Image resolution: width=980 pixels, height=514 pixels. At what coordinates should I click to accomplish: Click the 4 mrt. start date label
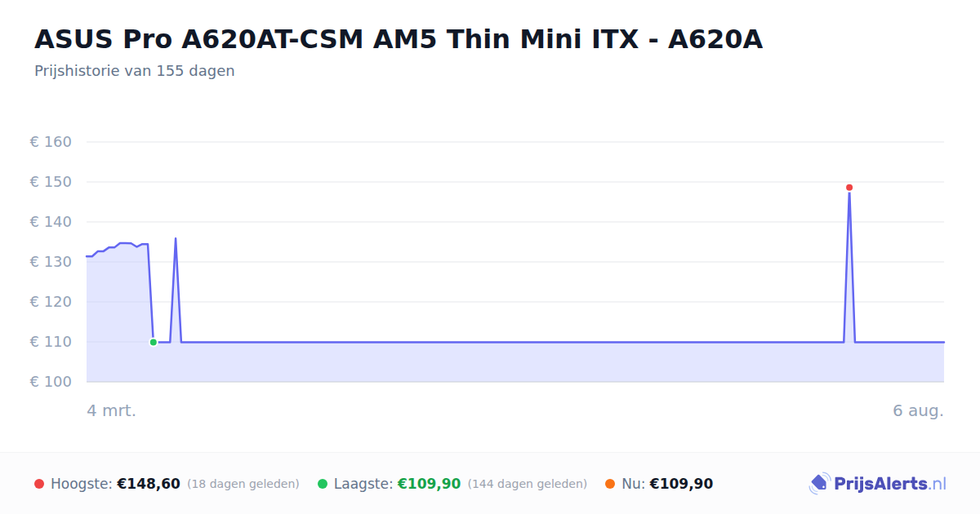112,410
